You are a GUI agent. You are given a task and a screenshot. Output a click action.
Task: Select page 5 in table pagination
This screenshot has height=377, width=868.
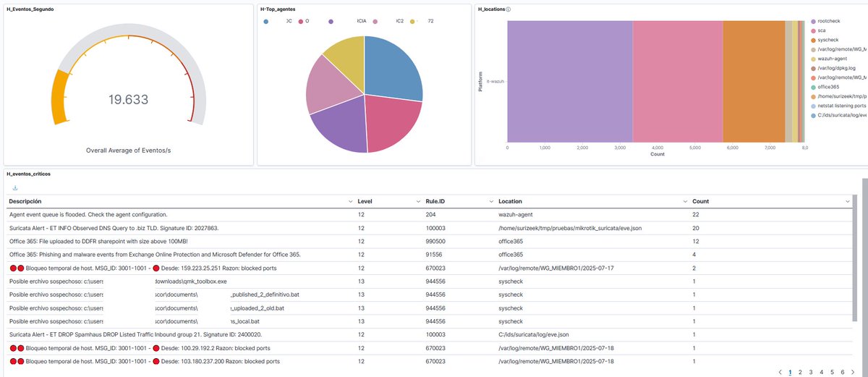(832, 372)
